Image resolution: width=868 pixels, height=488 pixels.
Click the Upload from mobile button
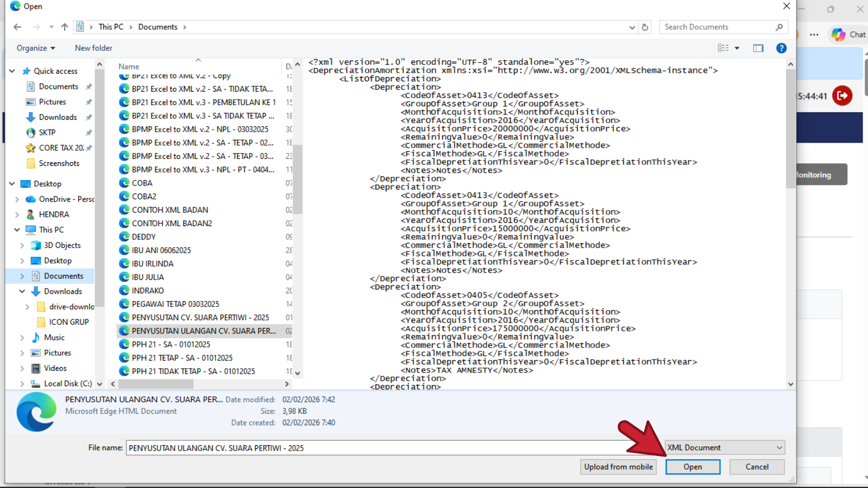tap(618, 467)
